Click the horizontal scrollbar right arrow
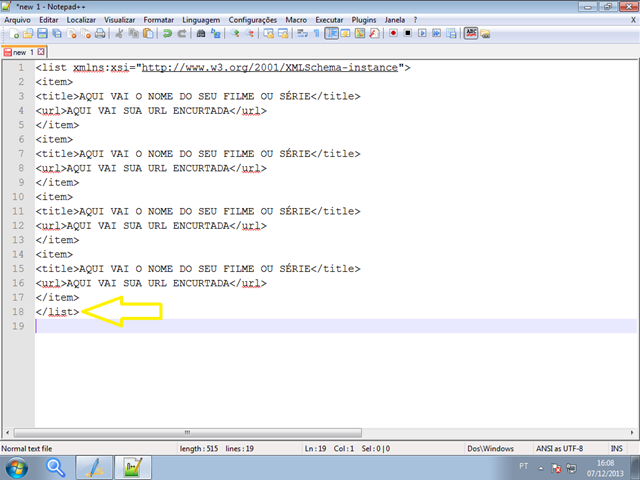Viewport: 640px width, 480px height. pyautogui.click(x=632, y=432)
